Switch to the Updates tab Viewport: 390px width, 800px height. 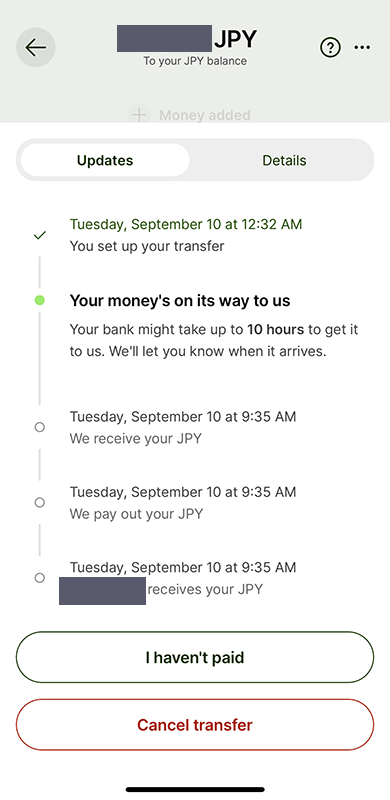pos(105,160)
